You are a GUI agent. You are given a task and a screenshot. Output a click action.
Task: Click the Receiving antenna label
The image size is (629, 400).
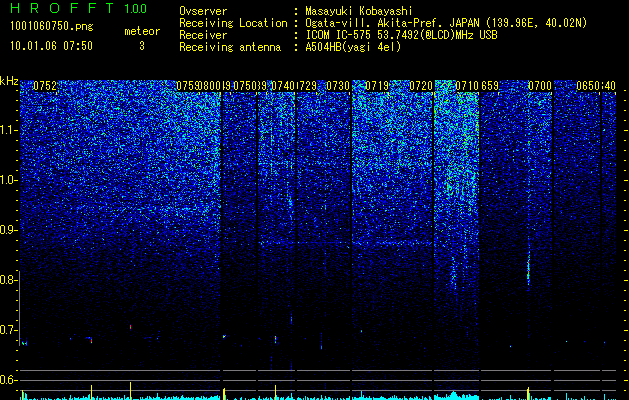click(230, 47)
